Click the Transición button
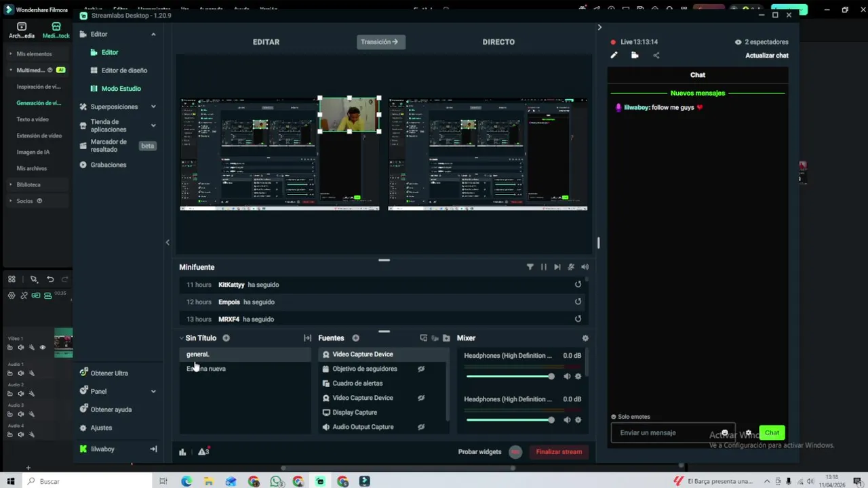Image resolution: width=868 pixels, height=488 pixels. pyautogui.click(x=380, y=42)
